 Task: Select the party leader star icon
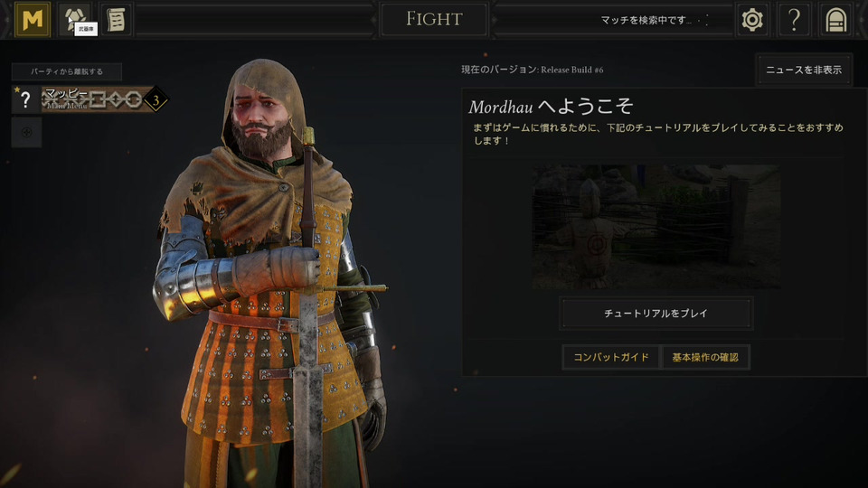point(17,89)
